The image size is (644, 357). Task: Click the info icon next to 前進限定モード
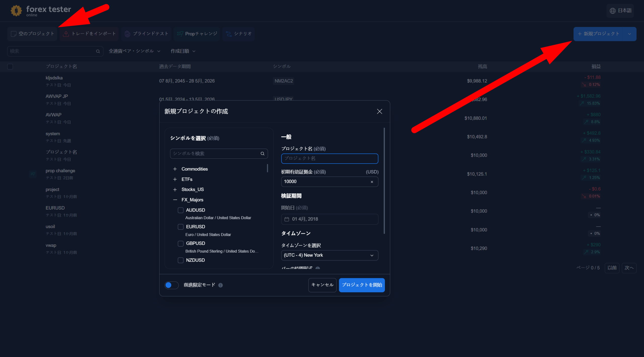pyautogui.click(x=220, y=285)
